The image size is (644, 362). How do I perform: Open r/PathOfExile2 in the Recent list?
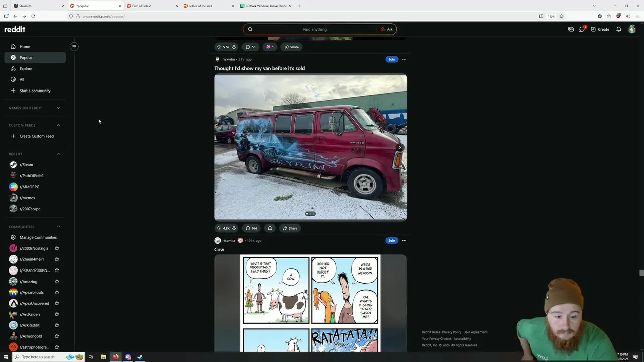click(35, 176)
